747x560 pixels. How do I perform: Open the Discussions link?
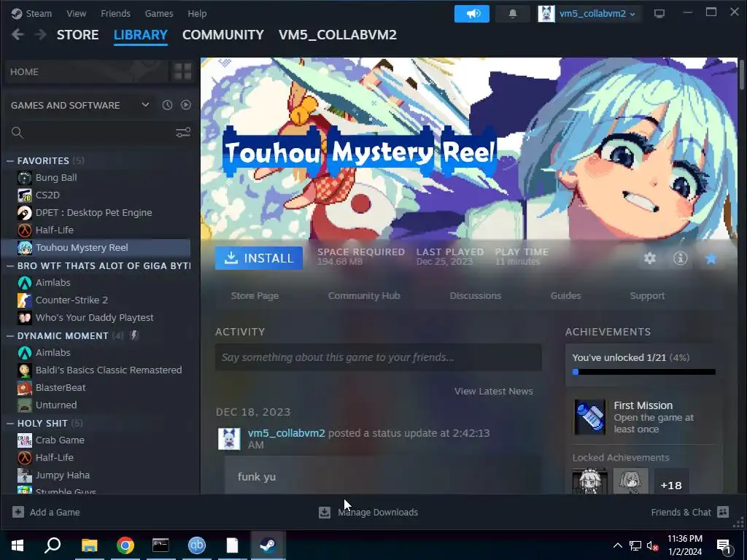(x=476, y=296)
